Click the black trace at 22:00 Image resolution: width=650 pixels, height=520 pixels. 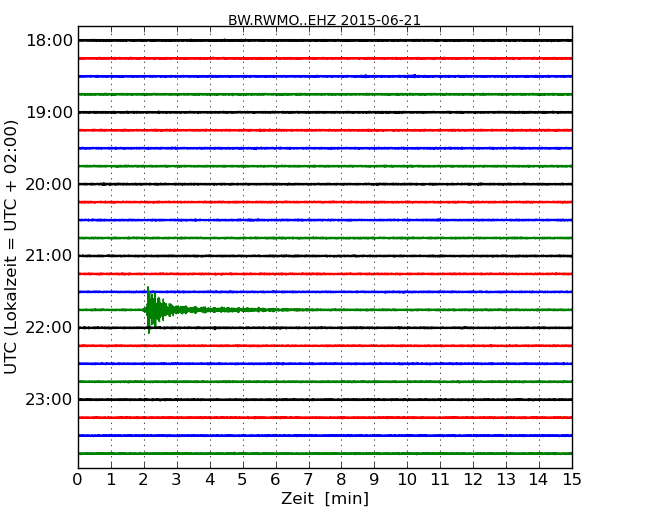pos(325,328)
